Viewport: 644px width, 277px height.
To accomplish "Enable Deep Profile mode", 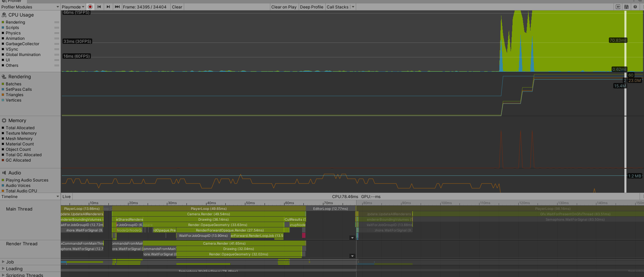I will click(x=312, y=7).
